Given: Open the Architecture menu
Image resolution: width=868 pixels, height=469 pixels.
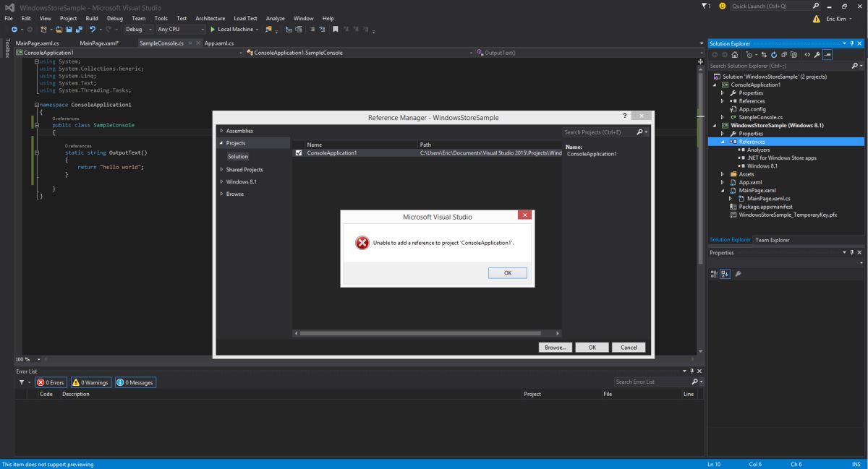Looking at the screenshot, I should 210,18.
